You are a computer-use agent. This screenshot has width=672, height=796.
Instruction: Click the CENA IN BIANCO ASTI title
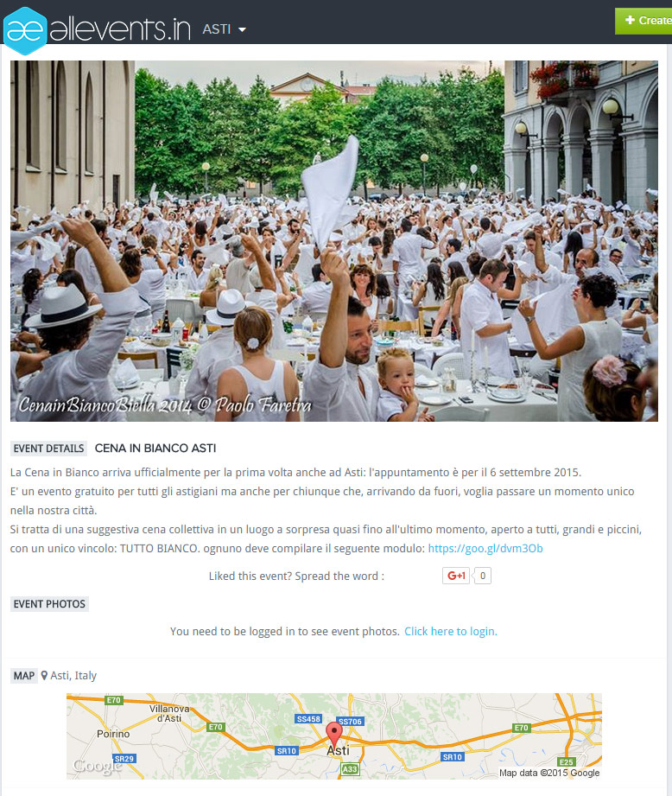[x=155, y=449]
